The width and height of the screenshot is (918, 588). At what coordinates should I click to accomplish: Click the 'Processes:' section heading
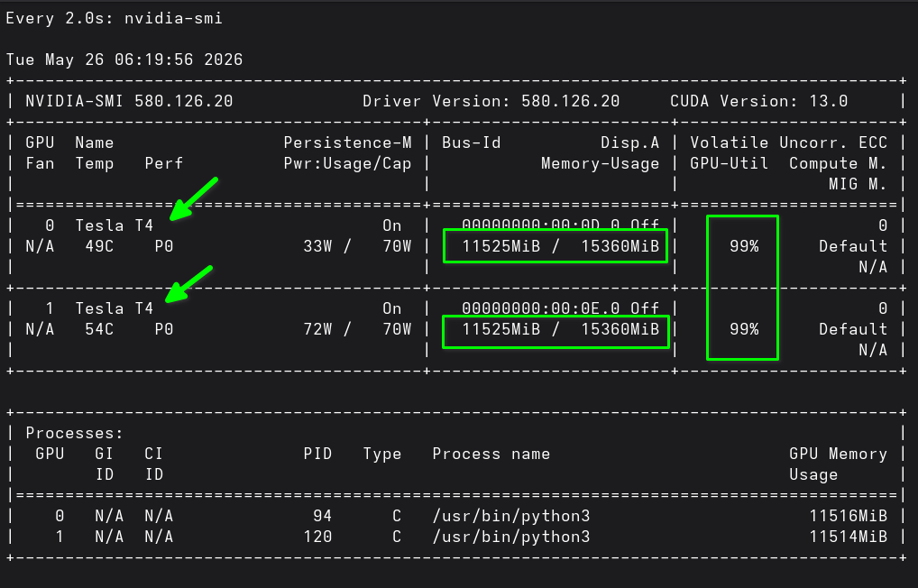tap(75, 434)
